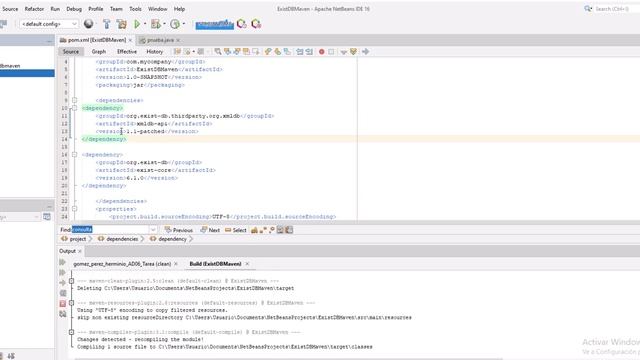Click the Search box in title bar
The image size is (640, 360).
tap(611, 9)
